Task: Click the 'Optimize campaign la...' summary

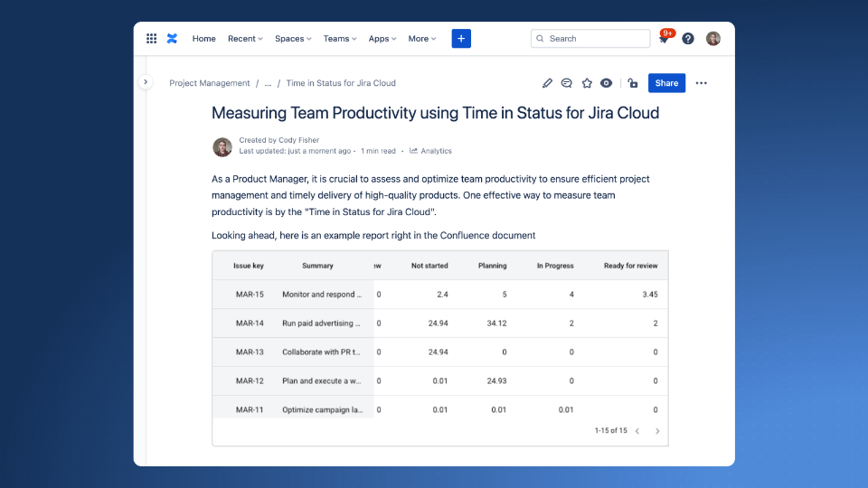Action: tap(322, 409)
